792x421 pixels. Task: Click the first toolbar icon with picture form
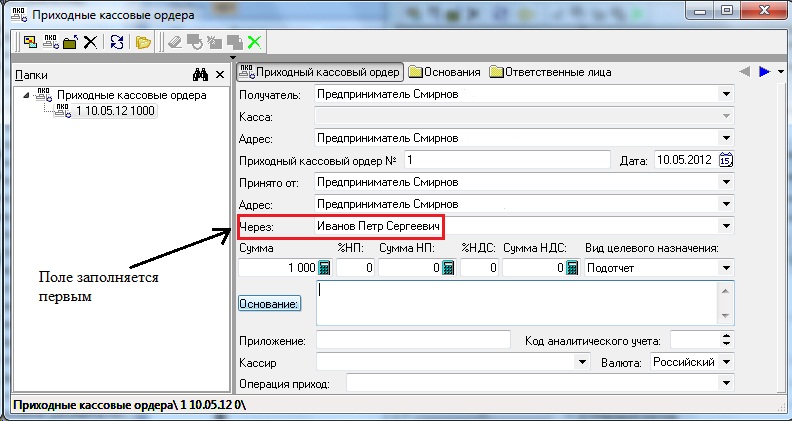31,42
